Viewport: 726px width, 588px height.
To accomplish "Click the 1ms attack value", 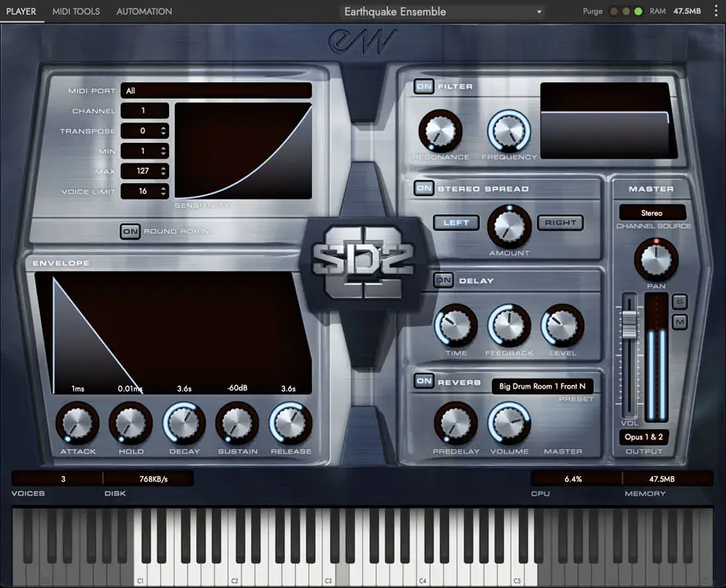I will [78, 388].
